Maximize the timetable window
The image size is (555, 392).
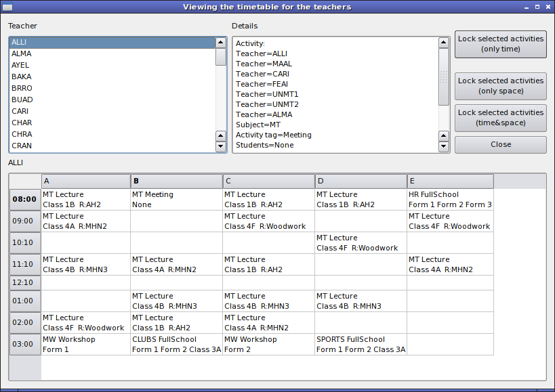click(x=537, y=7)
